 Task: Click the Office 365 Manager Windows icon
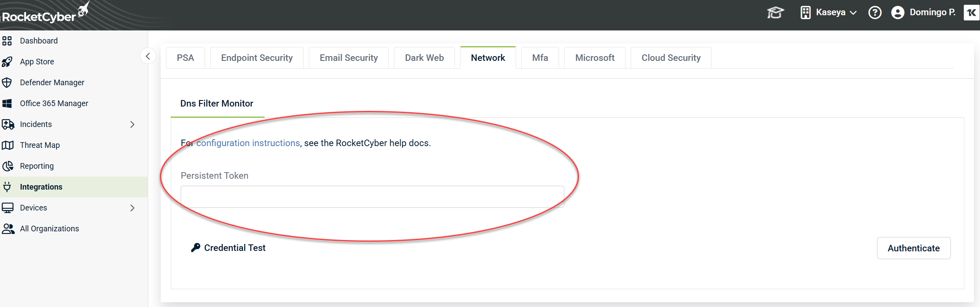tap(7, 103)
